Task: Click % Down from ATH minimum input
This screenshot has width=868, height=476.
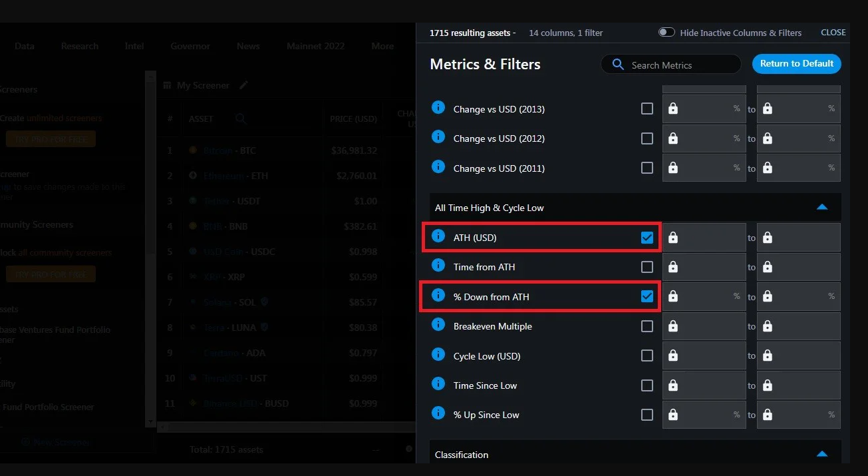Action: point(704,296)
